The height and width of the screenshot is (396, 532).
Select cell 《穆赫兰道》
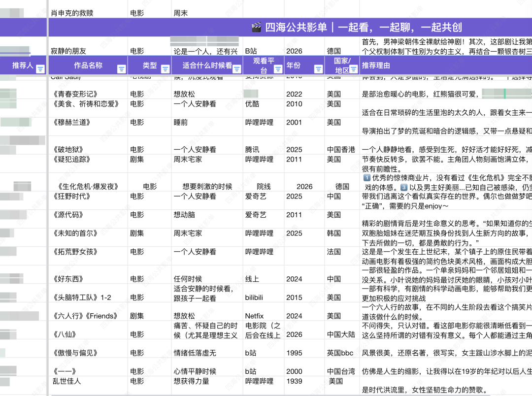(x=88, y=127)
